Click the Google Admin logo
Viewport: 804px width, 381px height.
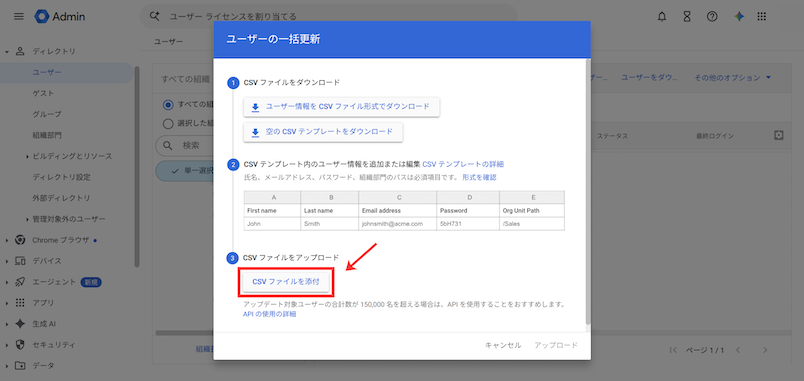coord(60,16)
